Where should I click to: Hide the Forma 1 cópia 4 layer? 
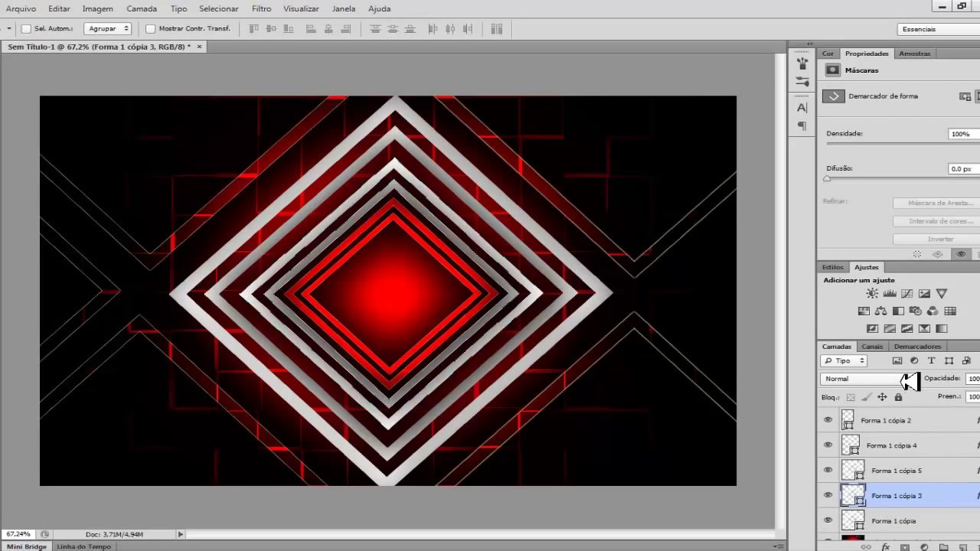[x=828, y=445]
